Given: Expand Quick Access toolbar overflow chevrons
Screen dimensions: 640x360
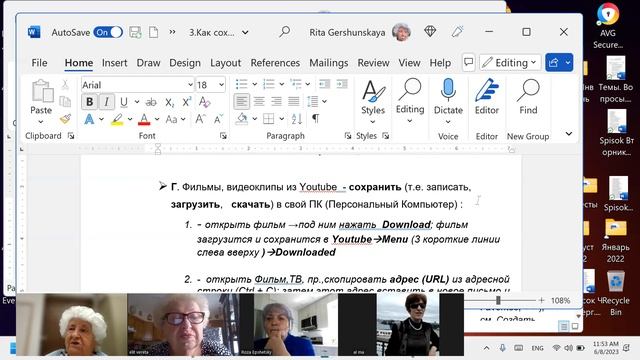Looking at the screenshot, I should point(172,32).
